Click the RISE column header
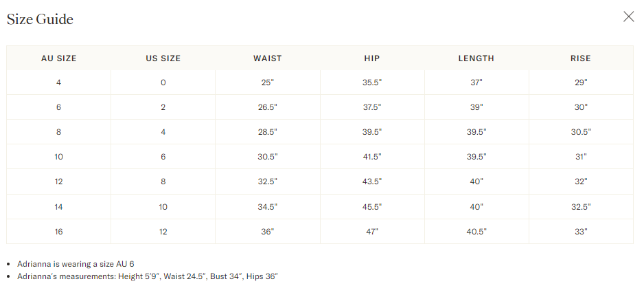 pyautogui.click(x=581, y=58)
